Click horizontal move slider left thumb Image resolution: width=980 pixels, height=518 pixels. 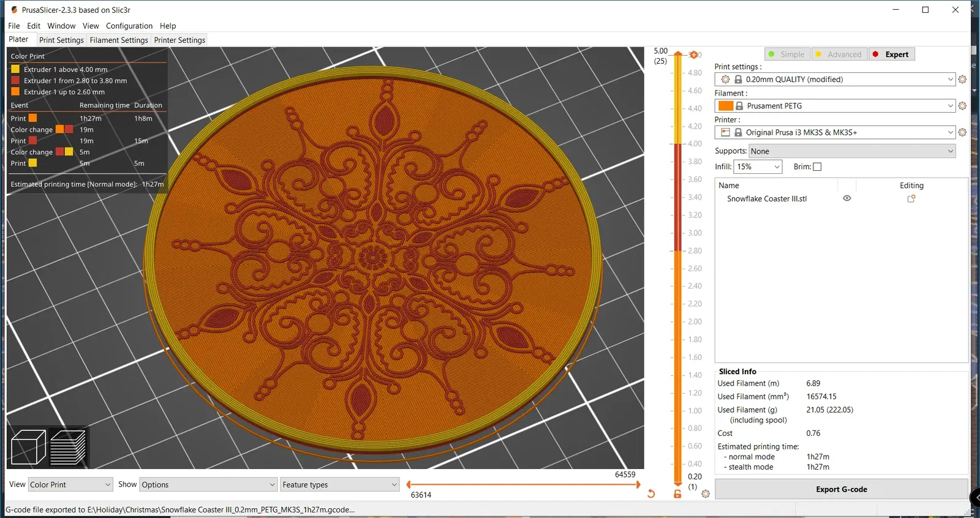point(409,484)
